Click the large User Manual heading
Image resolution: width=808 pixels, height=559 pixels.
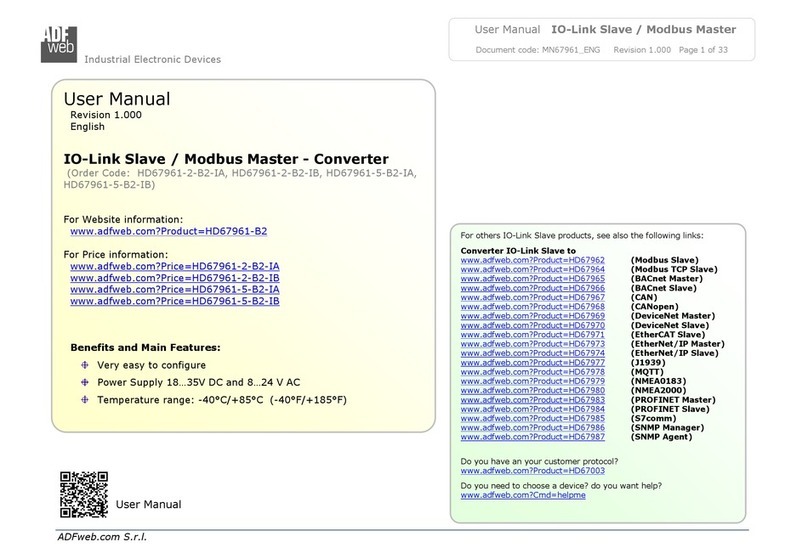tap(117, 99)
